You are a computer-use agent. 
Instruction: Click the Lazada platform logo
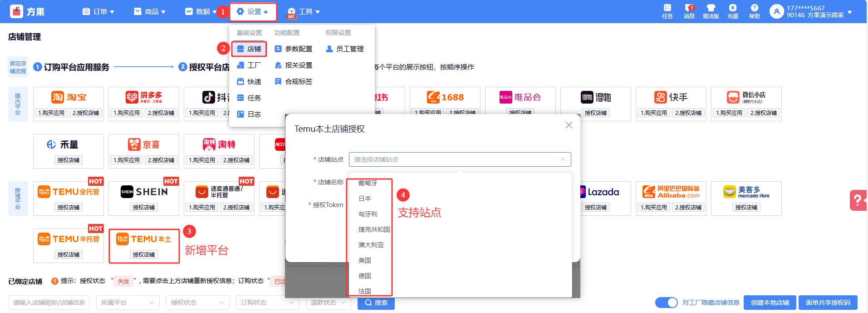coord(599,192)
